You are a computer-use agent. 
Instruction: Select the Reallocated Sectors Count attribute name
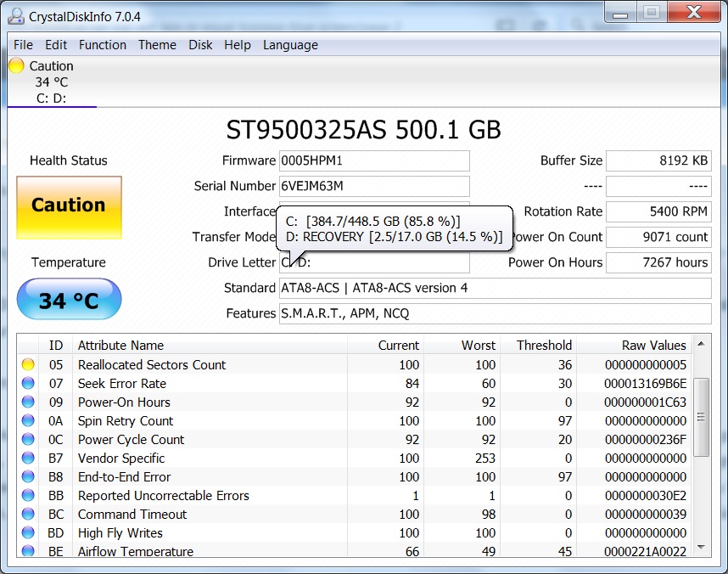click(152, 365)
